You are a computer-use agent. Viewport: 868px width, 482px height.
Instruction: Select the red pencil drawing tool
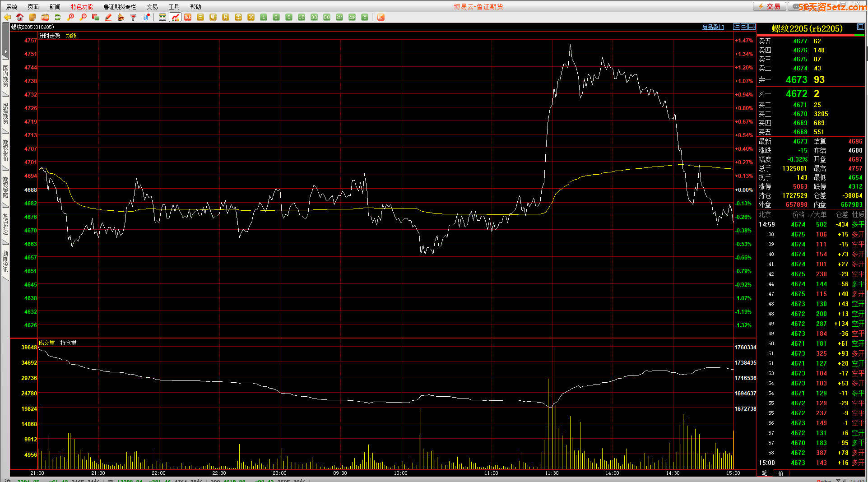108,17
